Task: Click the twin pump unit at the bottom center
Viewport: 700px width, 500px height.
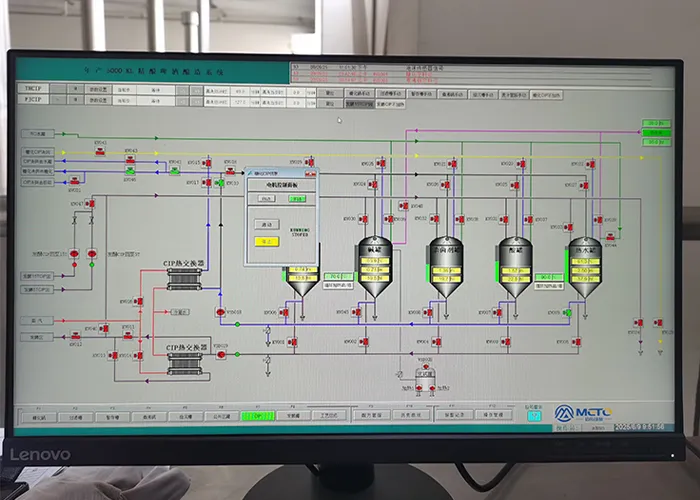Action: (x=425, y=380)
